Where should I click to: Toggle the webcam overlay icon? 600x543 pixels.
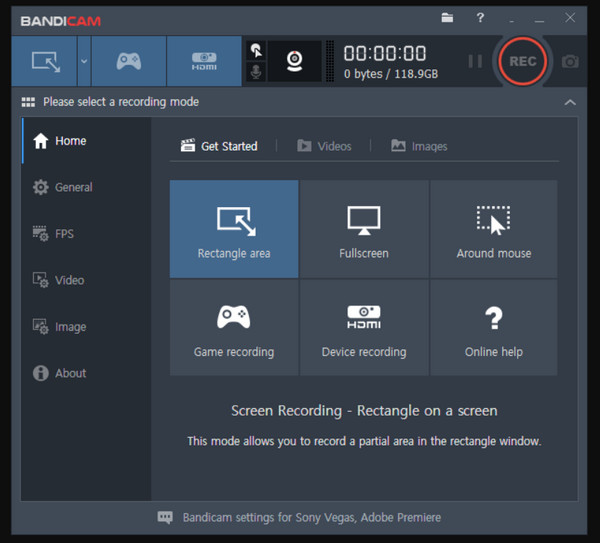(295, 61)
